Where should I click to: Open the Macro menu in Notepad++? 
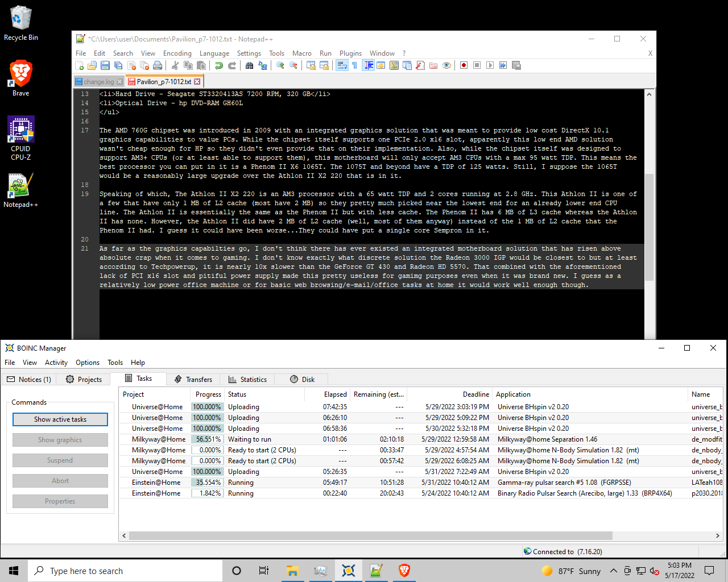[x=301, y=53]
